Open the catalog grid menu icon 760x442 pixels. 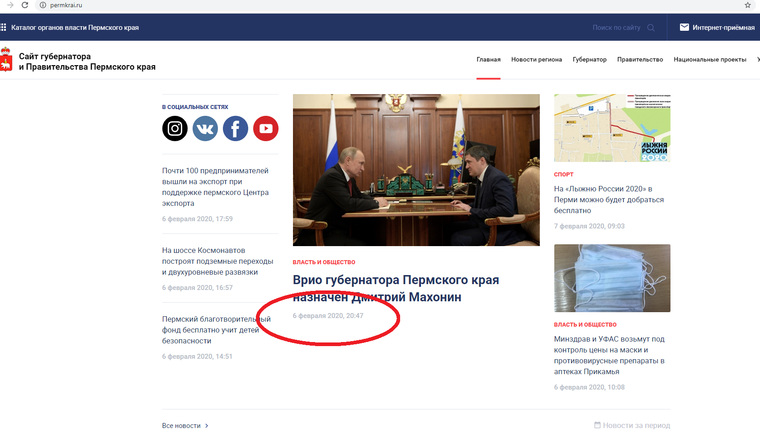pos(3,27)
